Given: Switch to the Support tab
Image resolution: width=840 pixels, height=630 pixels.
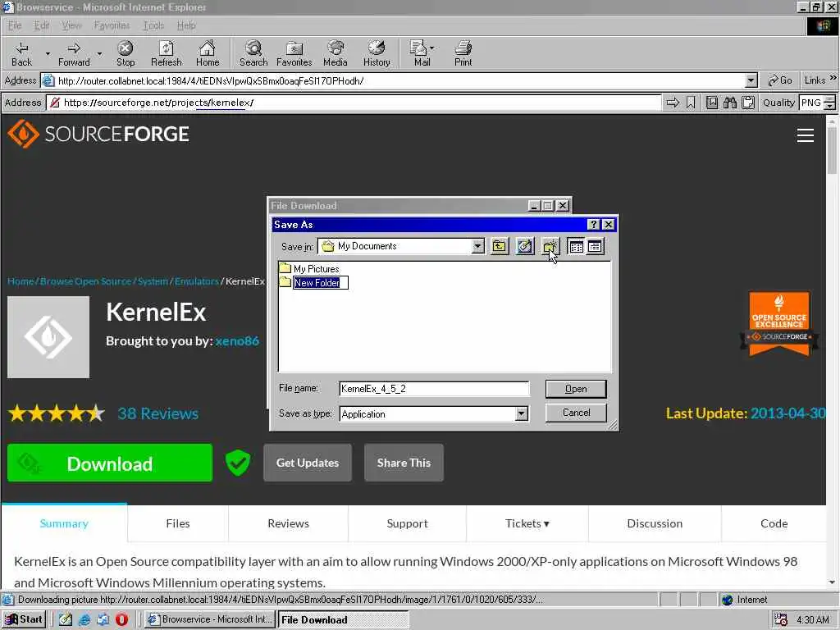Looking at the screenshot, I should 407,523.
